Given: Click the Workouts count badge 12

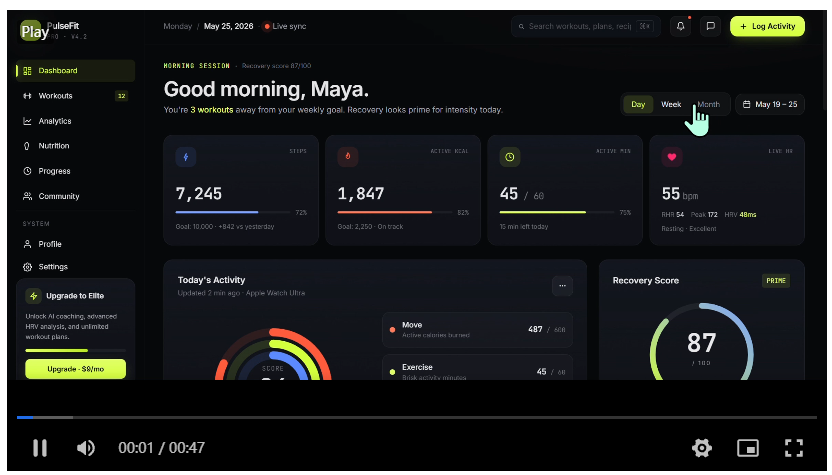Looking at the screenshot, I should pyautogui.click(x=122, y=96).
